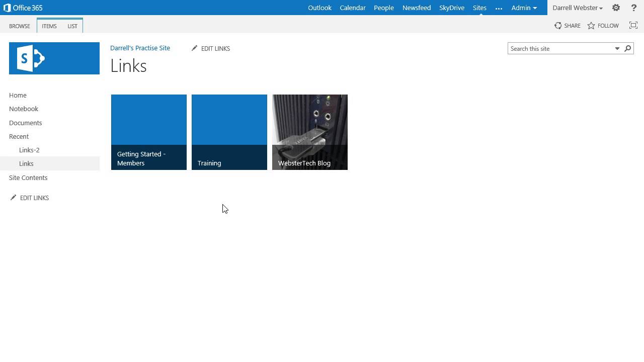
Task: Open Notebook in left navigation
Action: click(x=24, y=109)
